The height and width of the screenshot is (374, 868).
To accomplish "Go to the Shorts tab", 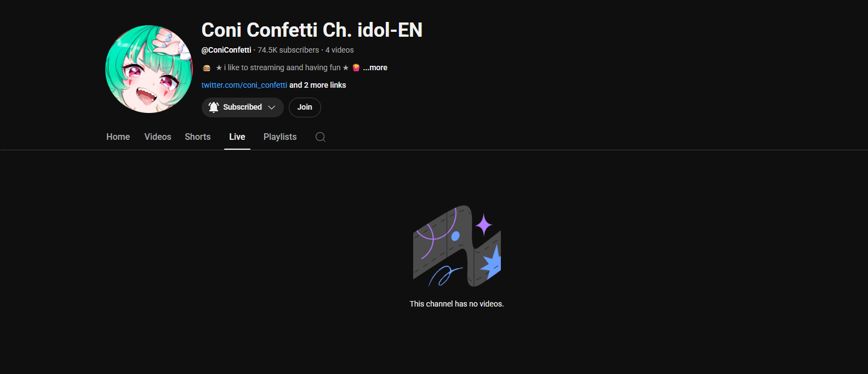I will (198, 137).
